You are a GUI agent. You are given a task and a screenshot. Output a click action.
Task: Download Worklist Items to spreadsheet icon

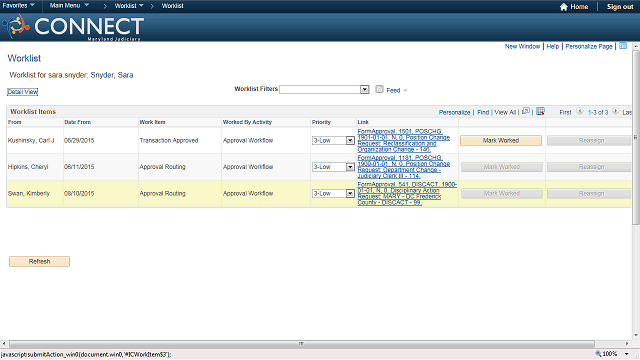click(540, 111)
